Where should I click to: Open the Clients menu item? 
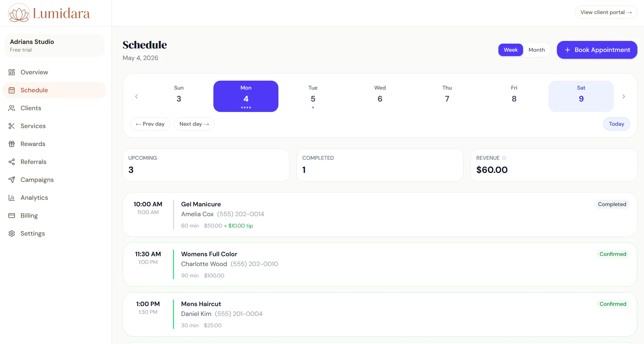(55, 108)
